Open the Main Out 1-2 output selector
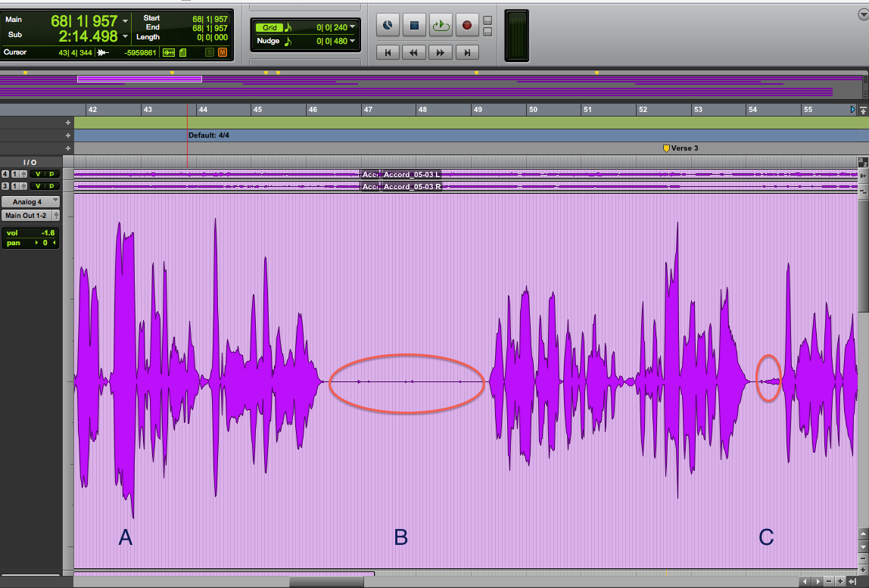The image size is (869, 588). [x=26, y=216]
